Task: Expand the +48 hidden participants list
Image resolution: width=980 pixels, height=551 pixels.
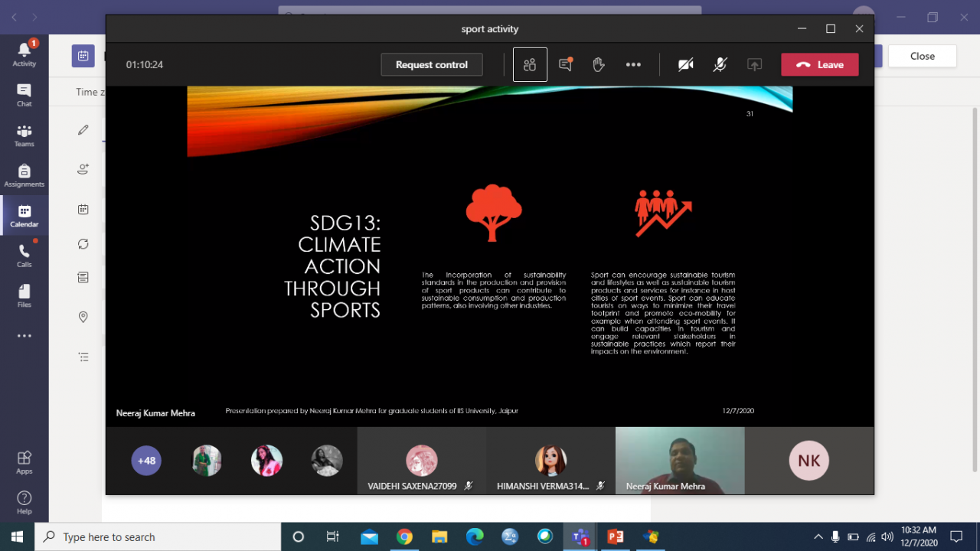Action: tap(146, 461)
